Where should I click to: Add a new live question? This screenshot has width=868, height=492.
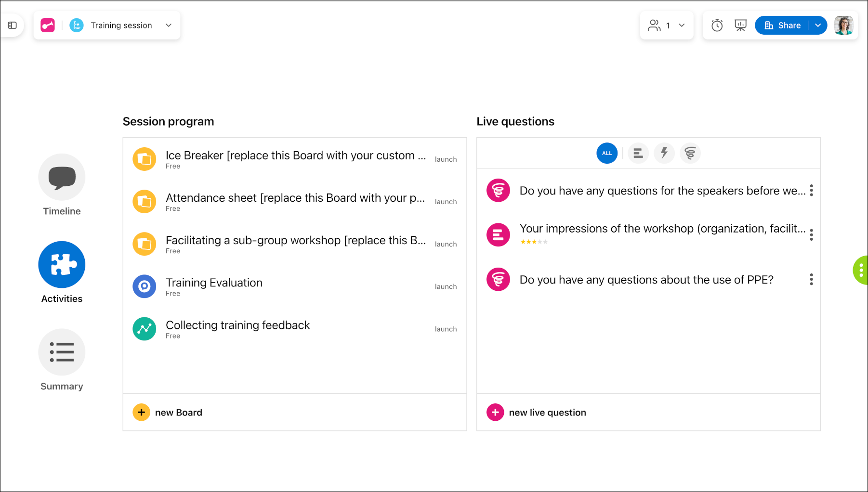tap(537, 413)
